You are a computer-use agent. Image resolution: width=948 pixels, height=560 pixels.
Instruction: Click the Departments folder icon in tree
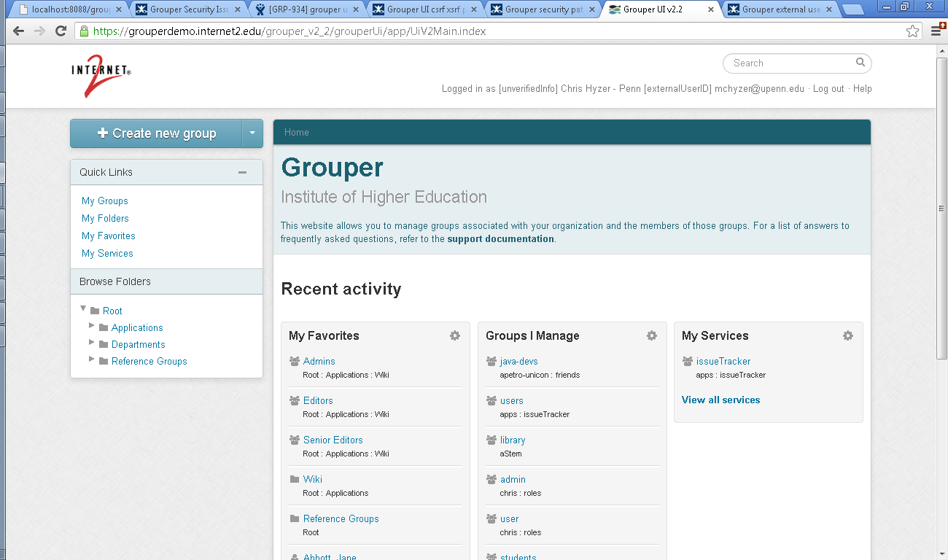click(x=104, y=344)
